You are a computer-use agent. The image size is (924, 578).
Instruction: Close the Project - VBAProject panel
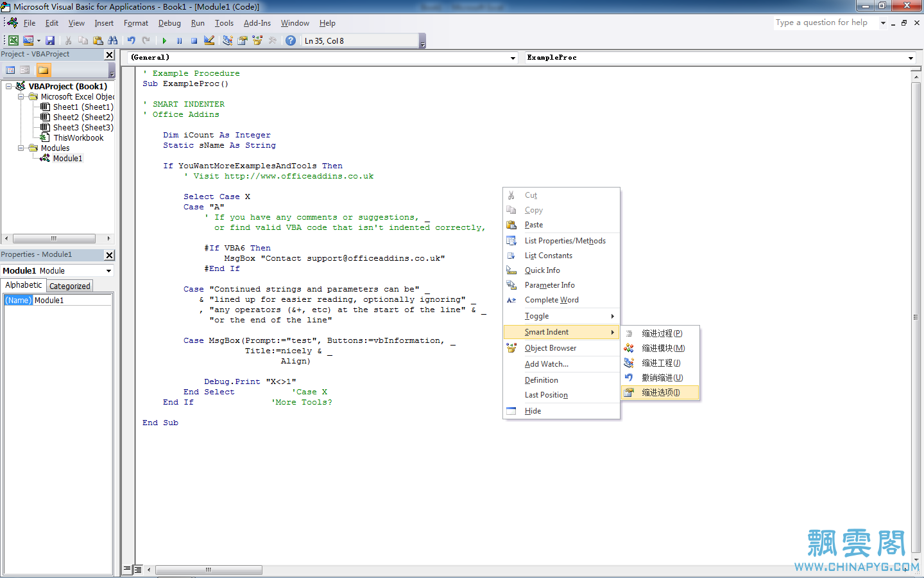coord(109,55)
